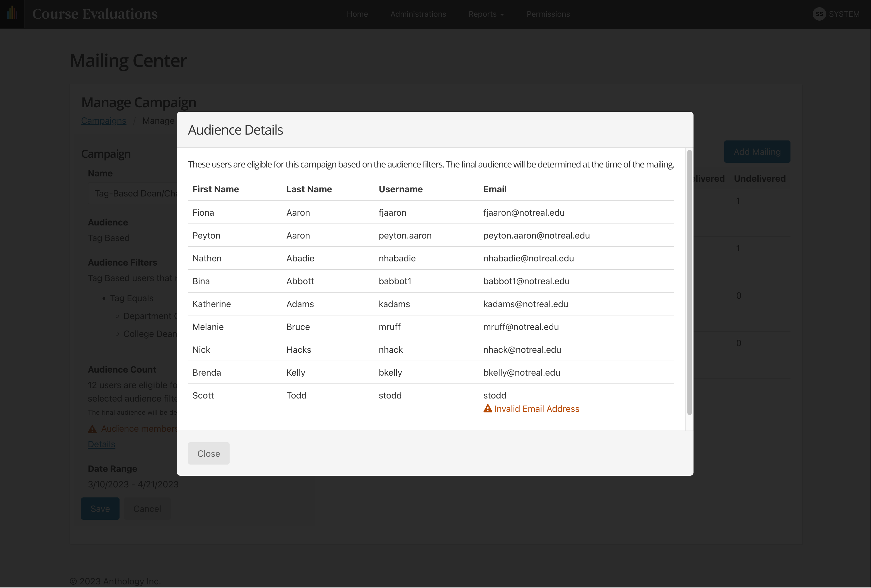This screenshot has width=871, height=588.
Task: Open the audience Details link
Action: click(101, 444)
